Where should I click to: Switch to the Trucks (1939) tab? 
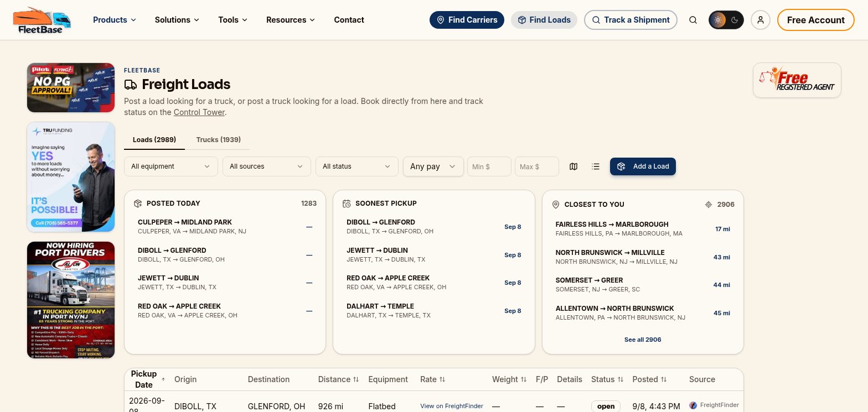click(x=219, y=139)
